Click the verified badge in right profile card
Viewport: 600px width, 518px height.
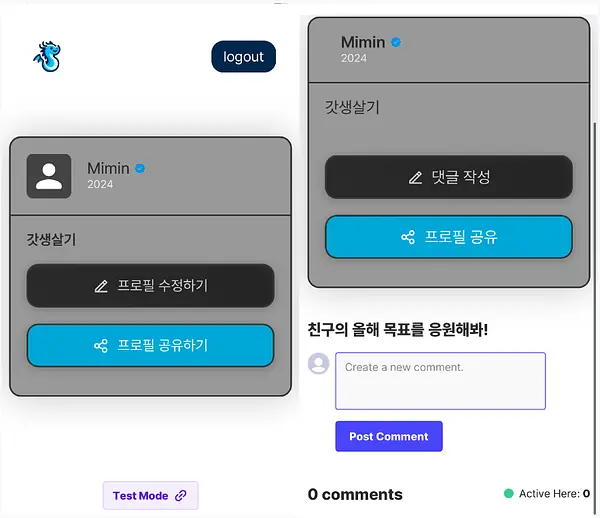click(396, 42)
